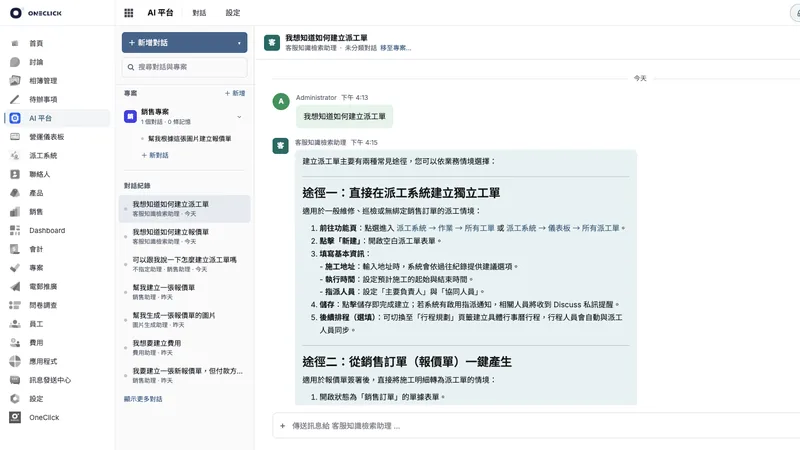Click the 移至專案 link in header
Image resolution: width=800 pixels, height=450 pixels.
tap(395, 48)
